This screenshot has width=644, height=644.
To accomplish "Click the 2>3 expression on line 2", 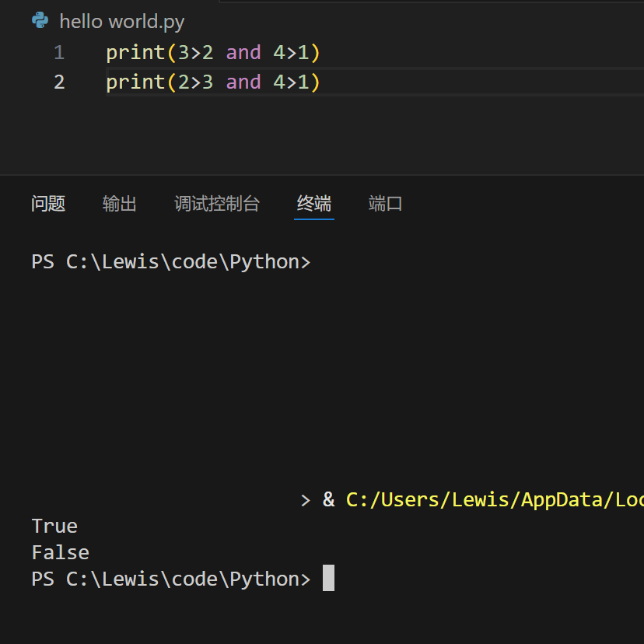I will [x=195, y=82].
